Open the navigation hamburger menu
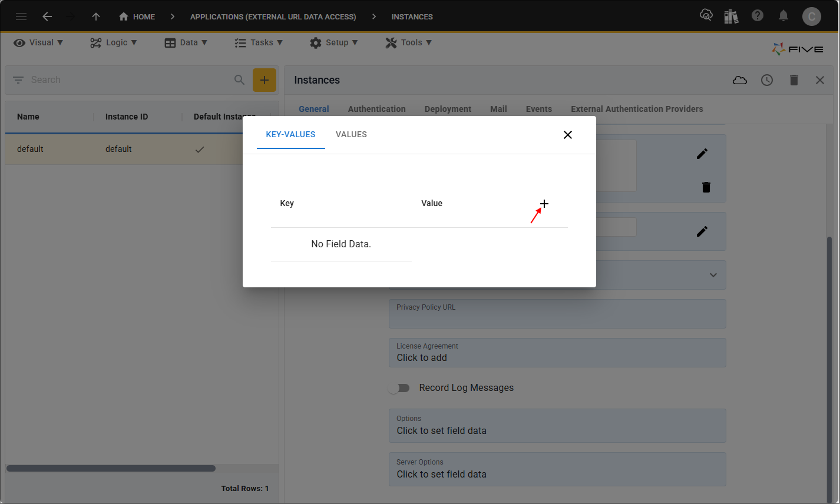 [21, 16]
